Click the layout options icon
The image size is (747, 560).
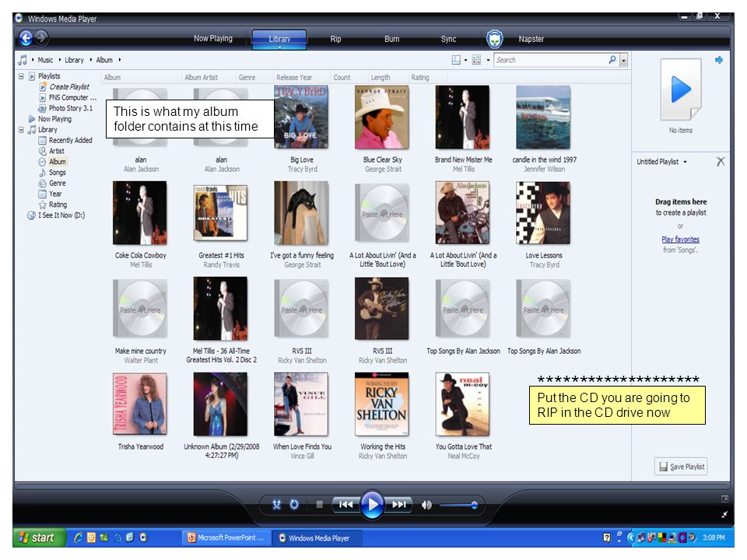click(456, 60)
